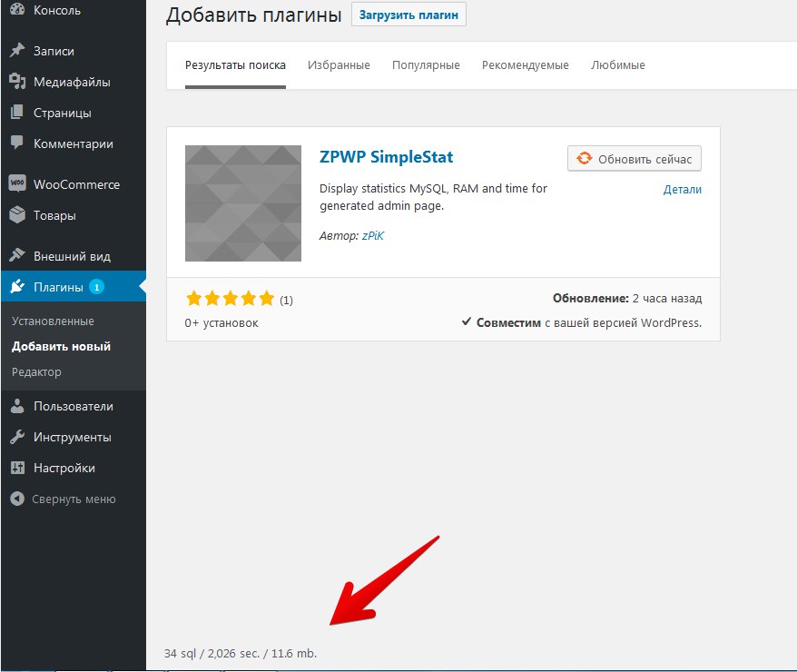The height and width of the screenshot is (672, 797).
Task: Collapse sidebar via Свернуть меню
Action: tap(64, 499)
